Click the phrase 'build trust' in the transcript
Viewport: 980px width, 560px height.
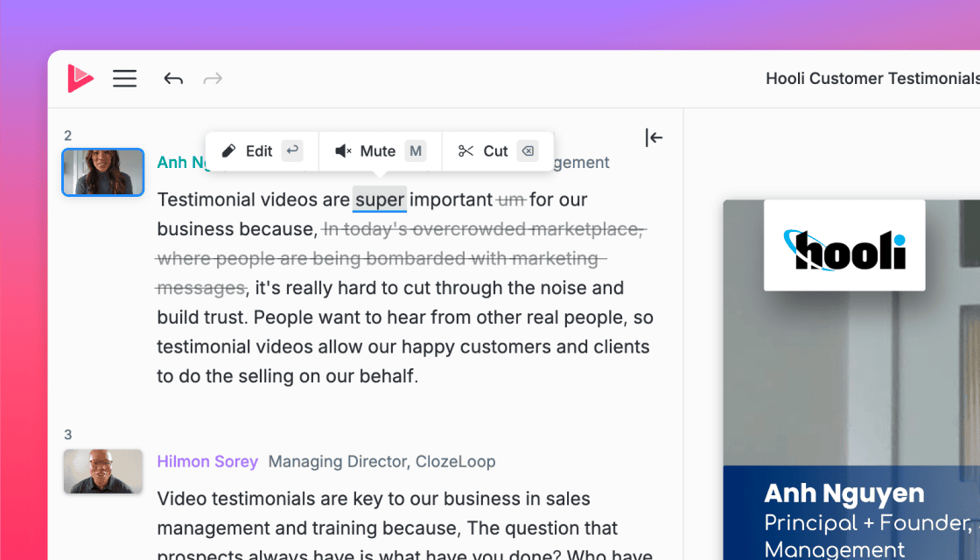(x=202, y=318)
